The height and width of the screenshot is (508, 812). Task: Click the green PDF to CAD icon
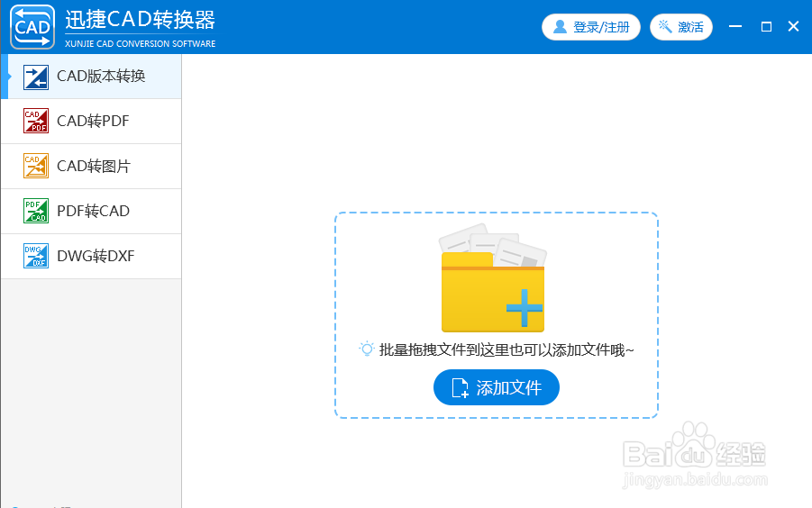click(x=36, y=211)
